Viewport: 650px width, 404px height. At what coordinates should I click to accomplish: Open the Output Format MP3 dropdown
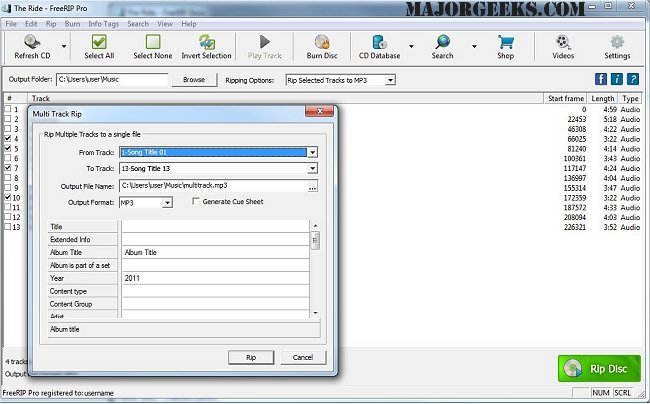[x=167, y=203]
